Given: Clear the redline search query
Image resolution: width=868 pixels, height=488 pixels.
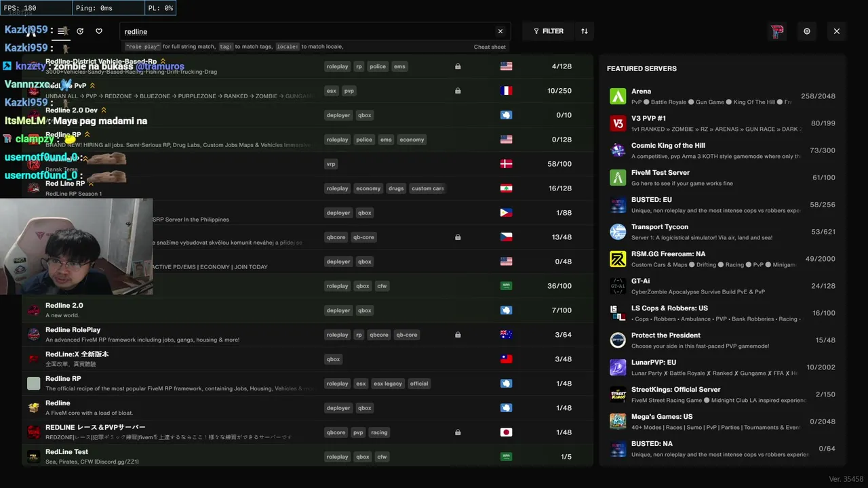Looking at the screenshot, I should pos(500,31).
